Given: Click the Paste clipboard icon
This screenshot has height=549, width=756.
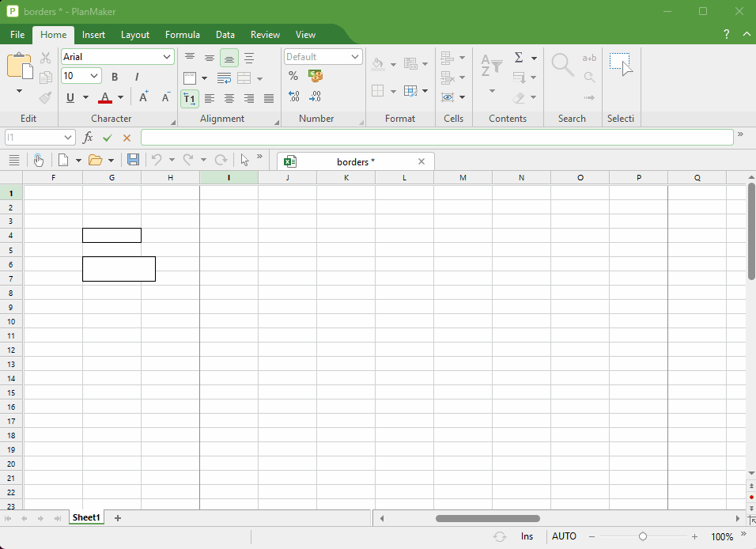Looking at the screenshot, I should pyautogui.click(x=19, y=66).
